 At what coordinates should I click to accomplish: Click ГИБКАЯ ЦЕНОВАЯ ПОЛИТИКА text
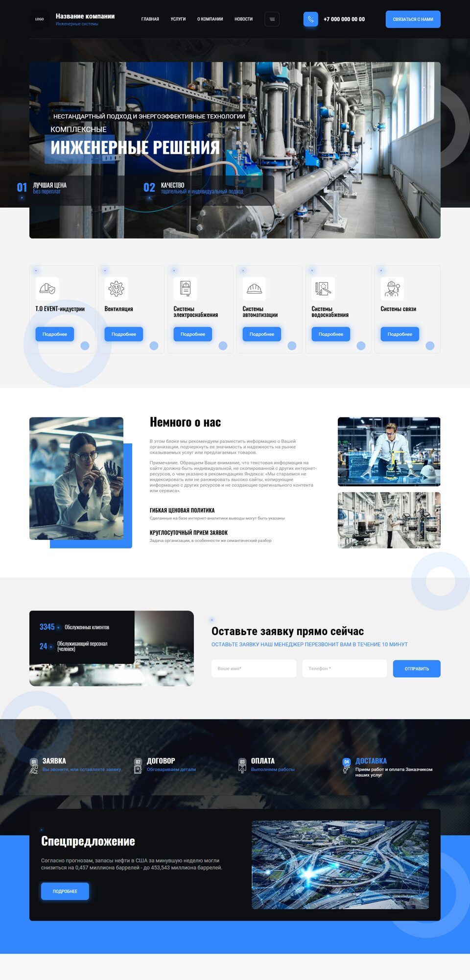[x=182, y=510]
